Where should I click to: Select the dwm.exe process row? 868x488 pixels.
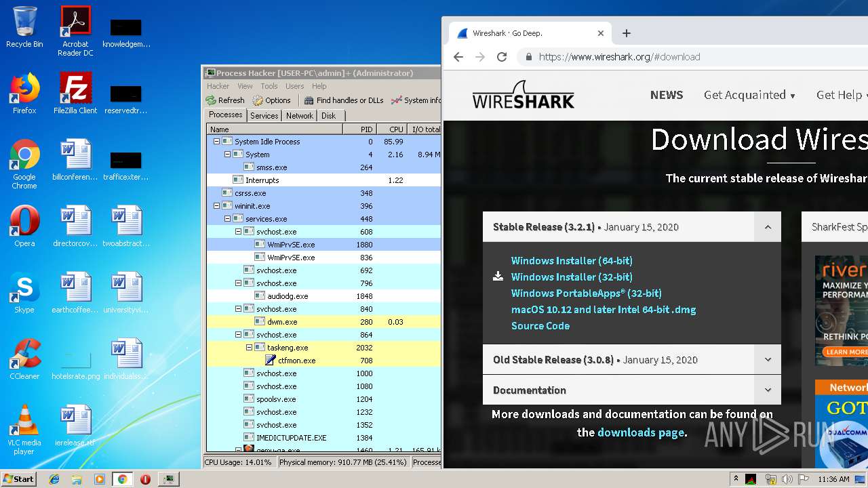(323, 322)
